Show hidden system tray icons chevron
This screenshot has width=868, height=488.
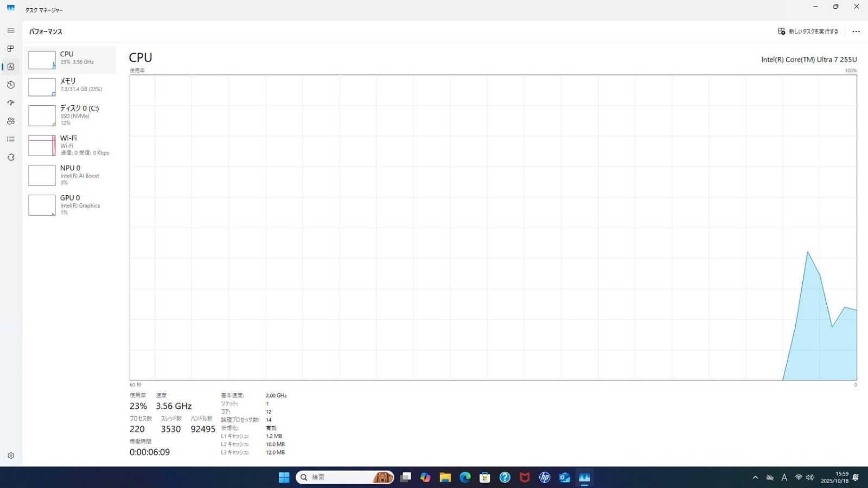[755, 478]
